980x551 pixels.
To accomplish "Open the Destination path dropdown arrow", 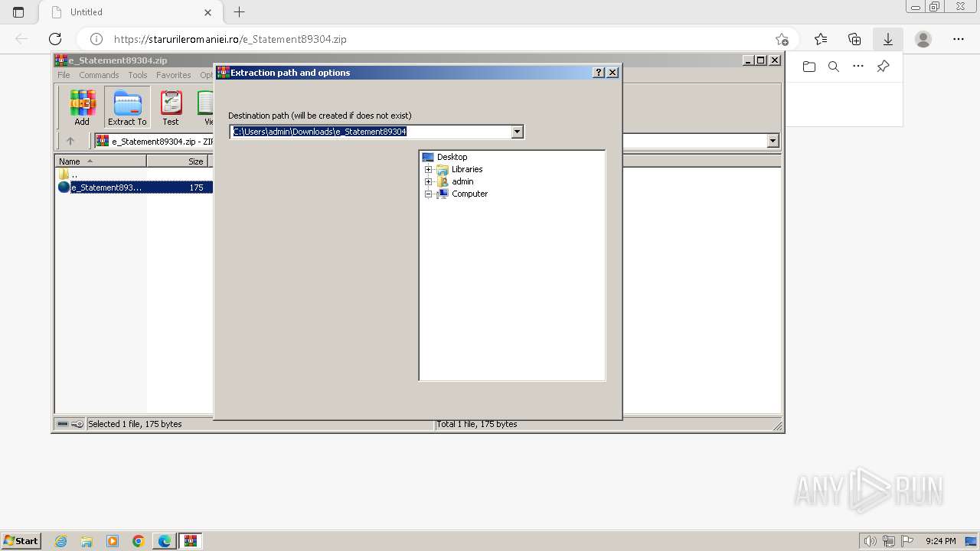I will [x=518, y=132].
